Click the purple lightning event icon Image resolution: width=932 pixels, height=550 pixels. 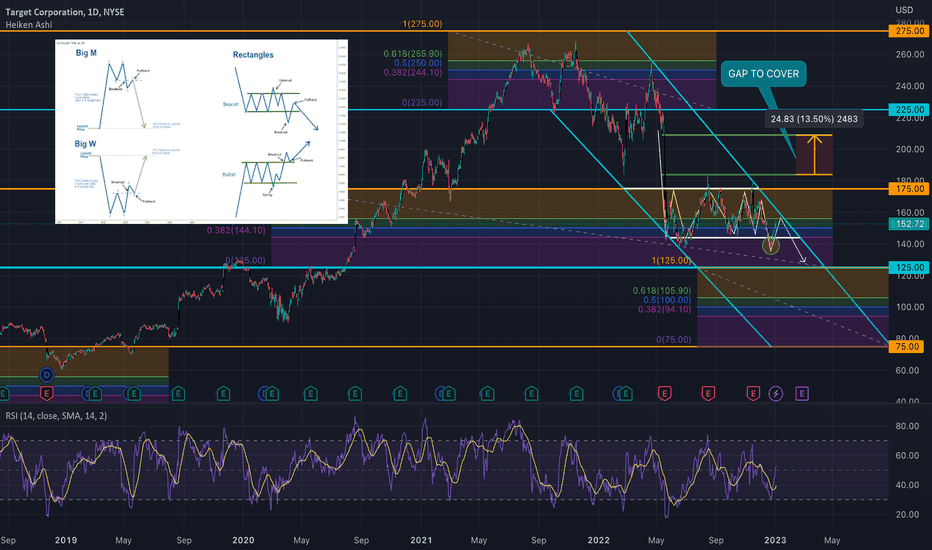776,393
